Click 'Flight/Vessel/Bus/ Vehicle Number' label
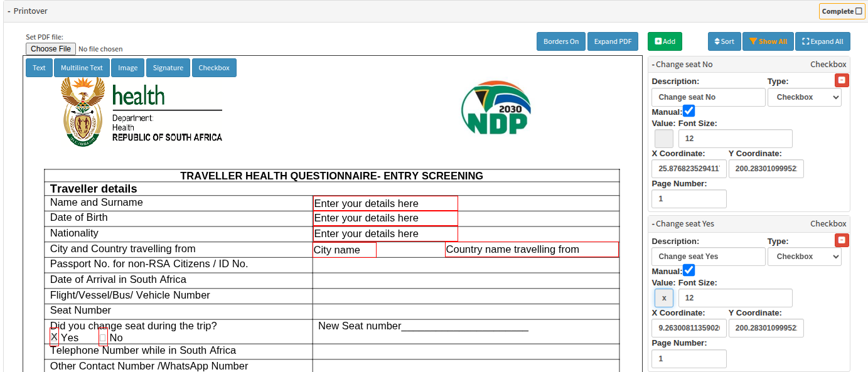 pos(130,295)
